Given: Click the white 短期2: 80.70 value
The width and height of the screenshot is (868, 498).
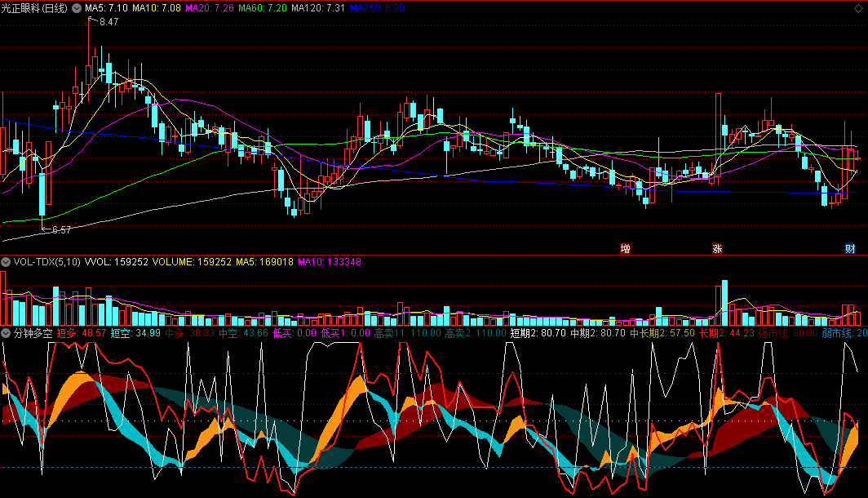Looking at the screenshot, I should tap(538, 333).
